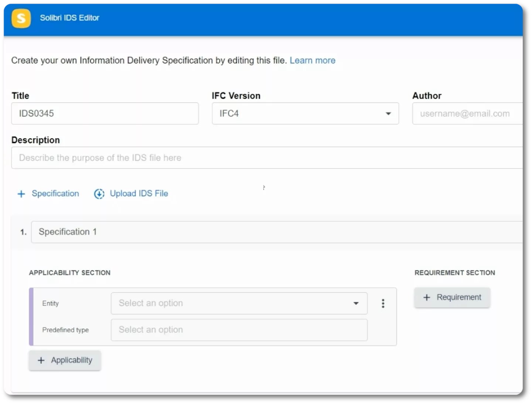Add a new Requirement
Image resolution: width=532 pixels, height=404 pixels.
click(x=452, y=298)
